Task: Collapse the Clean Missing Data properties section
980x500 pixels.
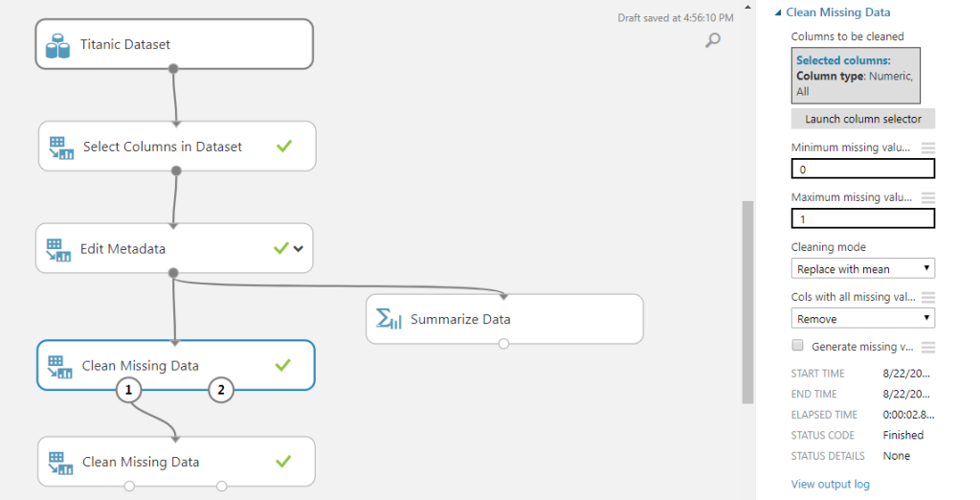Action: tap(777, 12)
